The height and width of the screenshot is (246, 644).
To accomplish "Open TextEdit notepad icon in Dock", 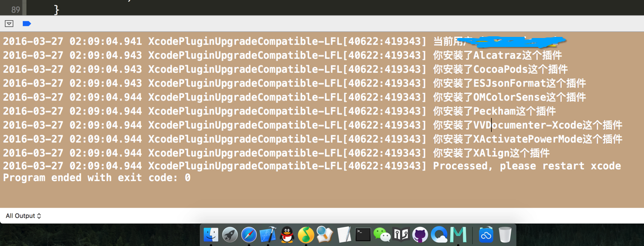I will pos(344,234).
